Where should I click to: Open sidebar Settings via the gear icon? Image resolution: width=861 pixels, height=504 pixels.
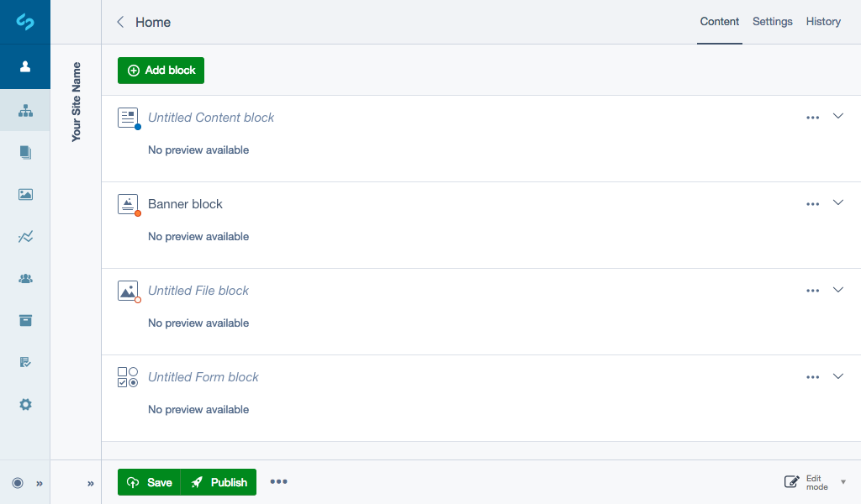25,404
